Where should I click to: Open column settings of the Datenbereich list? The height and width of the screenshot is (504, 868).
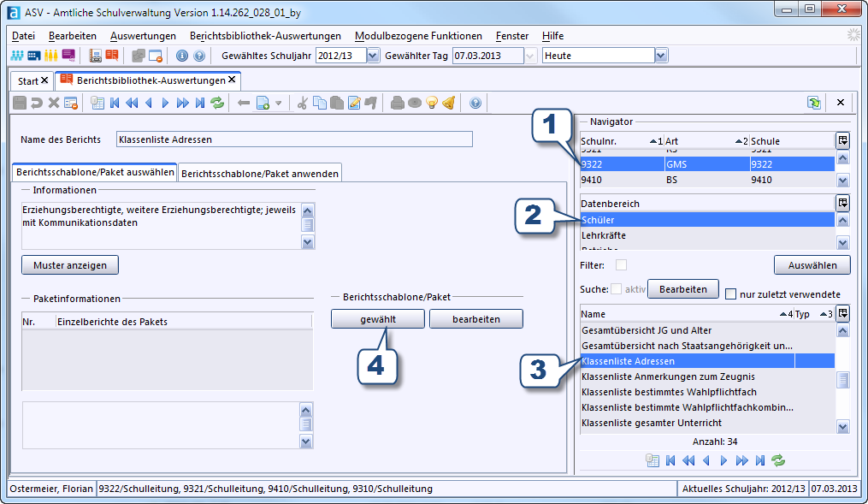(x=842, y=204)
